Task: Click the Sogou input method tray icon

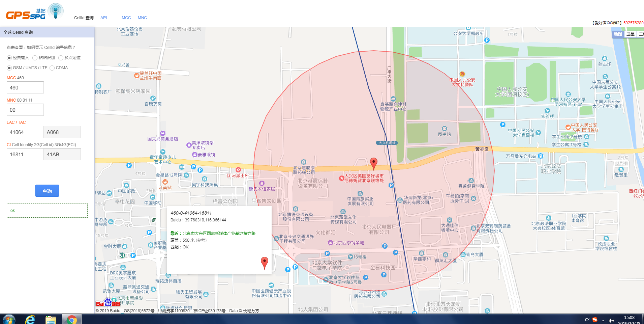Action: click(595, 320)
